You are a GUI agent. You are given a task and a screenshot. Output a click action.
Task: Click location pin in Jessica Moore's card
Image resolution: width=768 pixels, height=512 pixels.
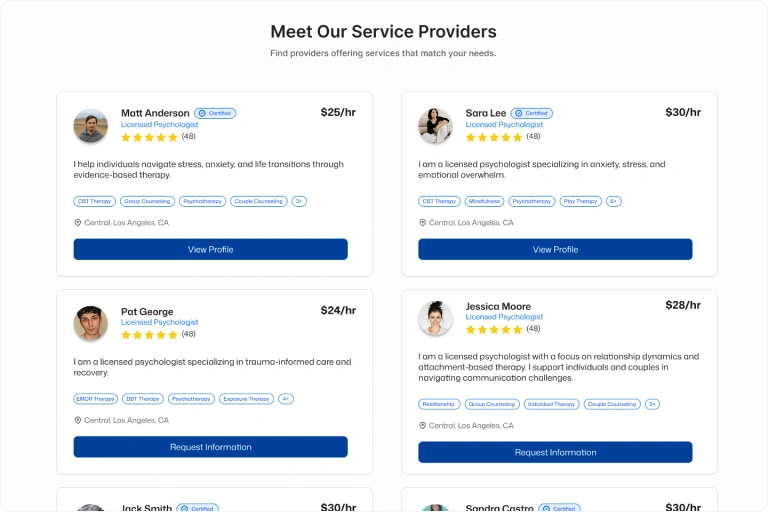[x=422, y=426]
